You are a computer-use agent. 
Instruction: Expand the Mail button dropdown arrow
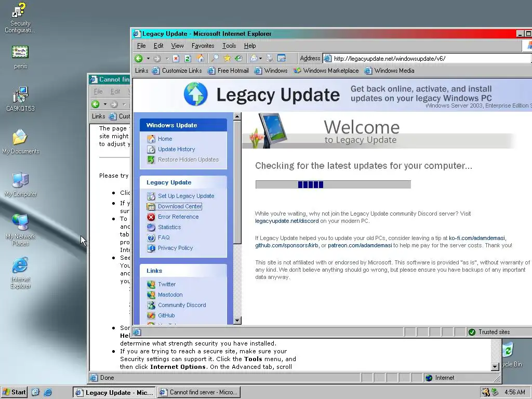[260, 58]
